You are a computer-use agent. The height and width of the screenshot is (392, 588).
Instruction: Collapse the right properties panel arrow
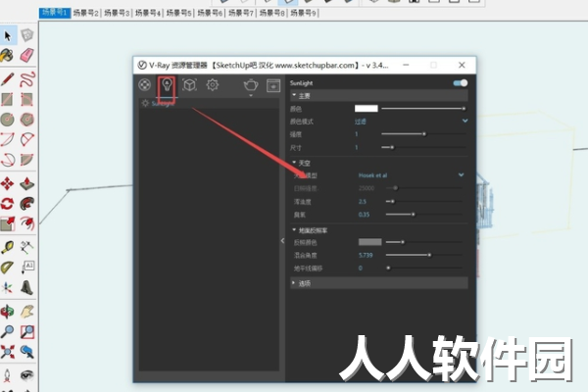pyautogui.click(x=282, y=241)
